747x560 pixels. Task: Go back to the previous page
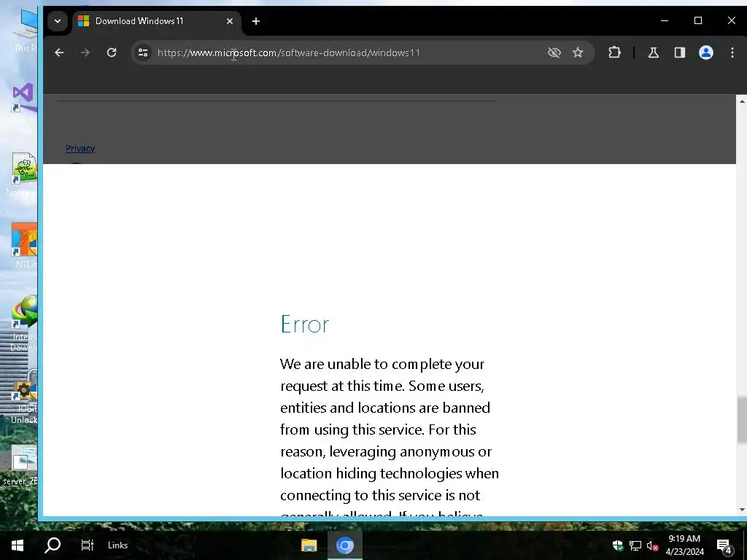pyautogui.click(x=59, y=52)
